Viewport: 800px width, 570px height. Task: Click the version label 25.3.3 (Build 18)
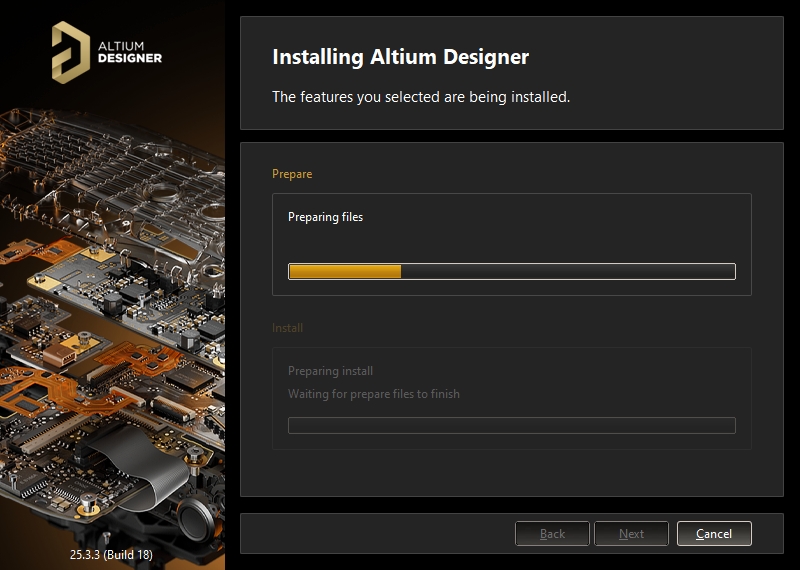coord(112,553)
